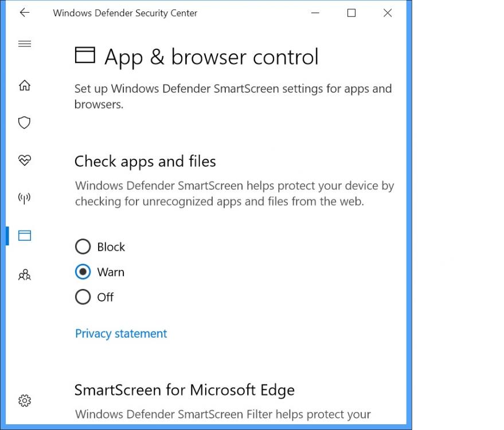Viewport: 504px width, 430px height.
Task: Open Virus & threat protection shield icon
Action: [25, 123]
